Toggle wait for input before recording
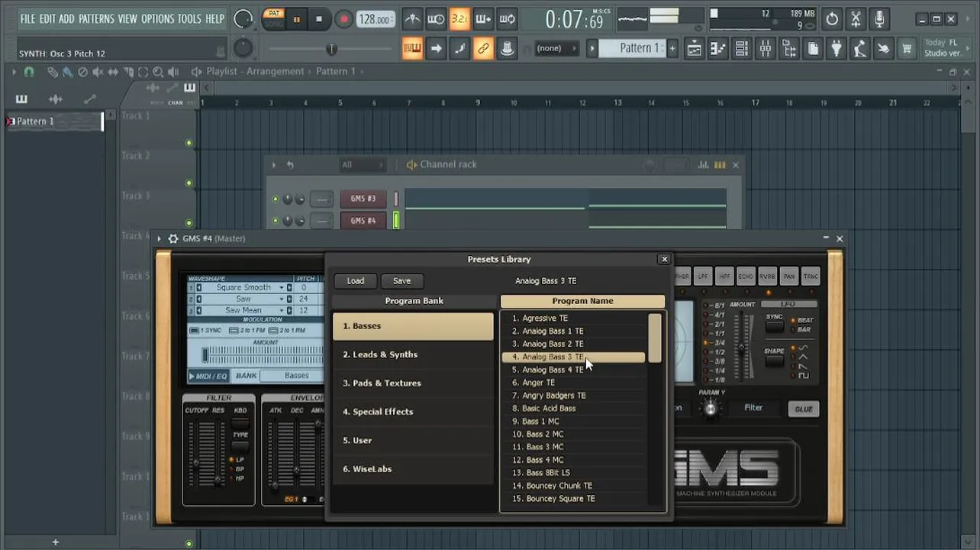This screenshot has width=980, height=550. [436, 19]
